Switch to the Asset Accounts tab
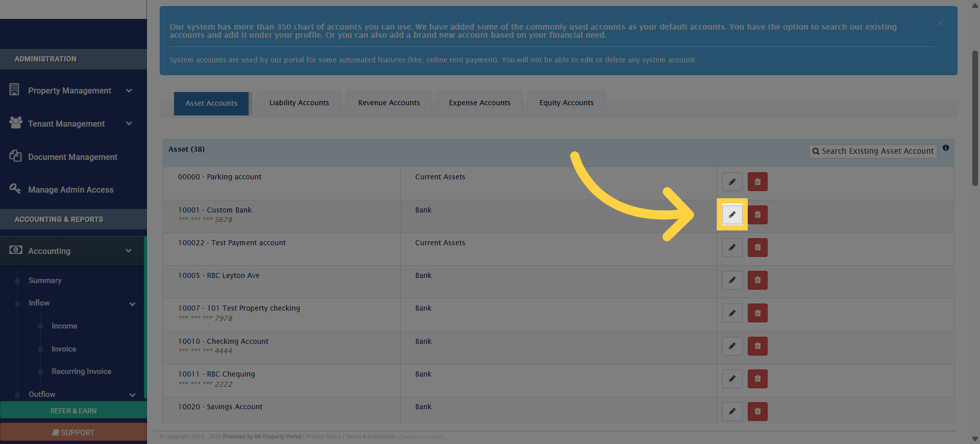Viewport: 980px width, 444px height. [x=211, y=103]
